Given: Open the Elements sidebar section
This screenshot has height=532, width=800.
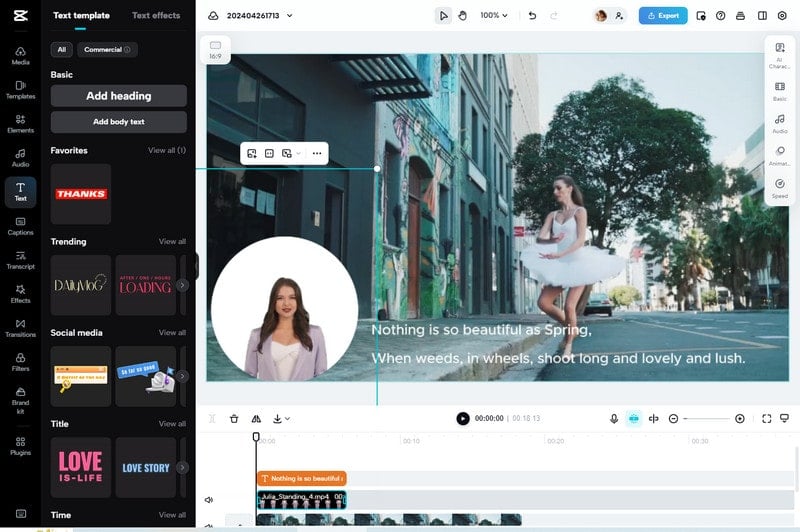Looking at the screenshot, I should [x=20, y=124].
